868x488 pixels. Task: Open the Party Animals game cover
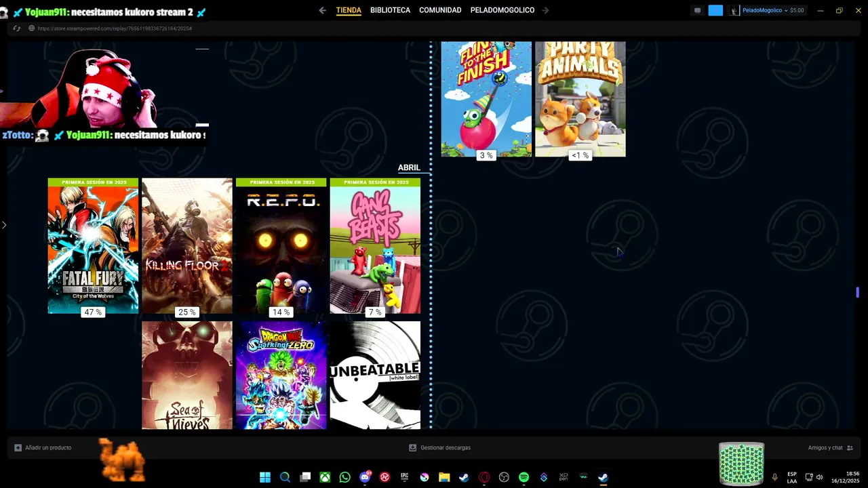(580, 99)
